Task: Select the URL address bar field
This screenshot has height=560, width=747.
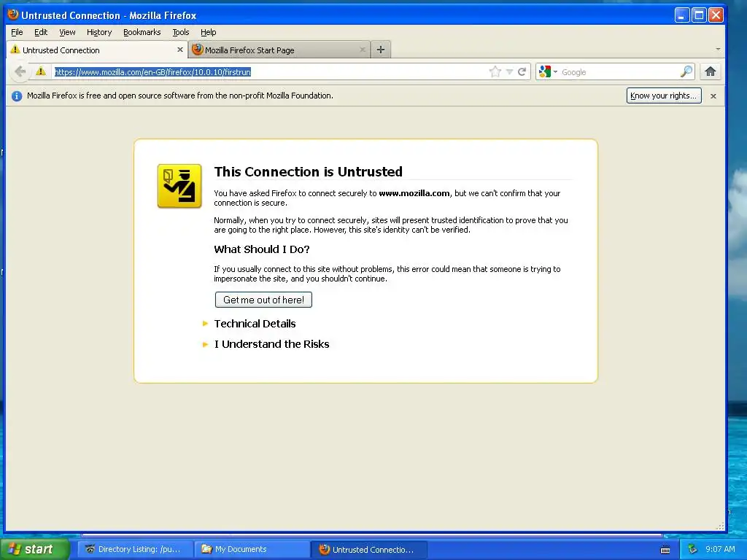Action: [270, 72]
